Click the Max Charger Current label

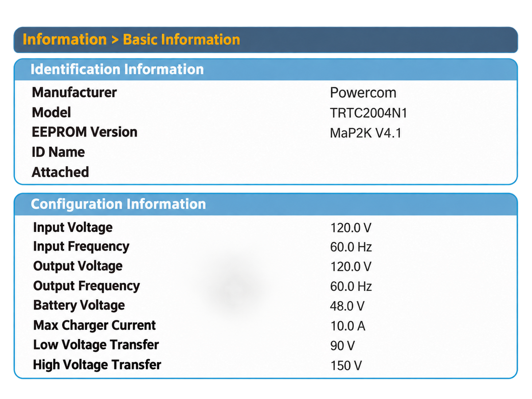coord(94,325)
